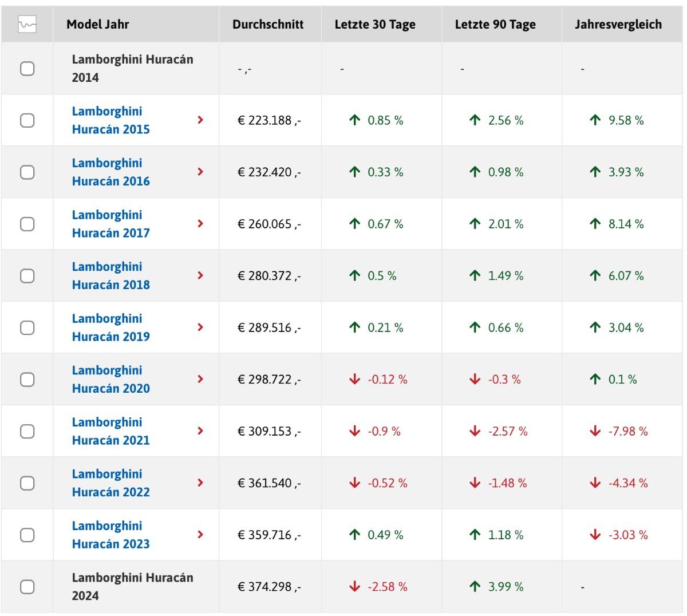Click the Durchschnitt column header
This screenshot has height=616, width=687.
[268, 25]
